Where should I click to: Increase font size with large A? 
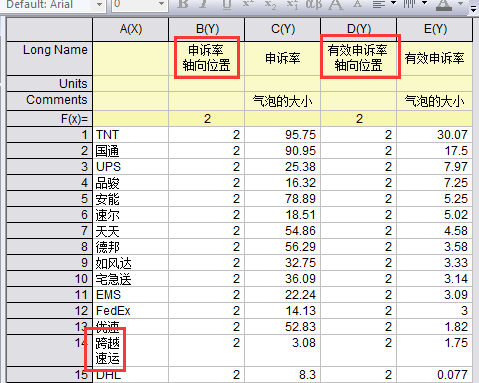(336, 4)
